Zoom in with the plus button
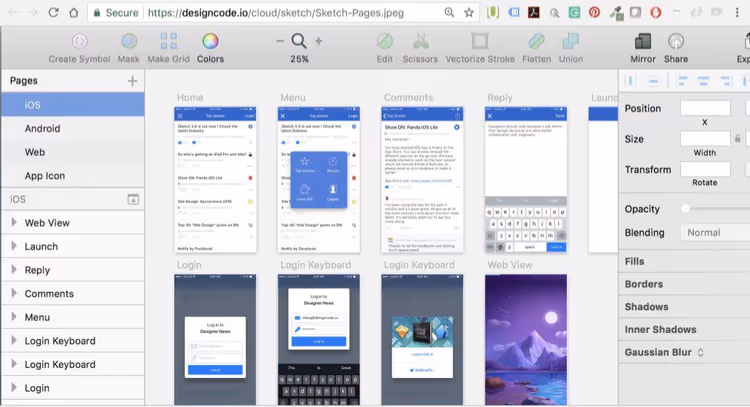The height and width of the screenshot is (407, 750). point(319,41)
